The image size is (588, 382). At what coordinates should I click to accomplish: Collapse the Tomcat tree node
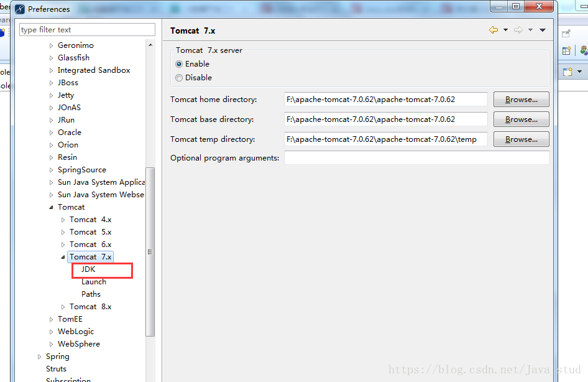coord(52,208)
